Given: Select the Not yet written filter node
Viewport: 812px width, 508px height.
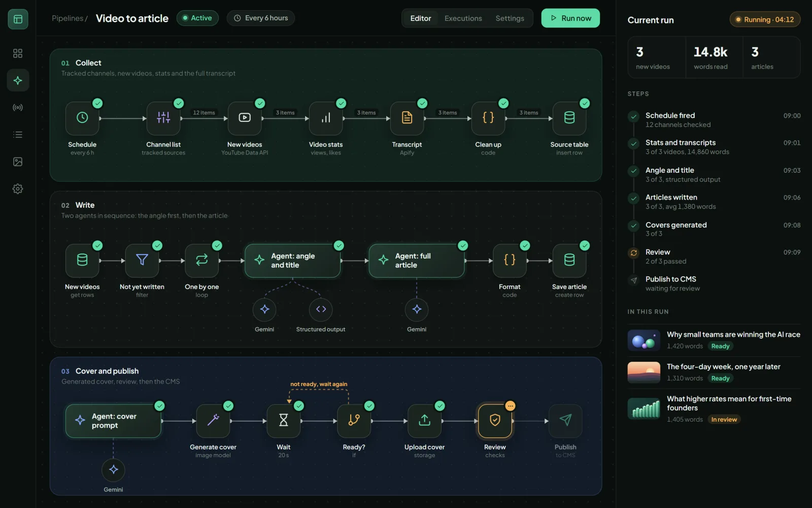Looking at the screenshot, I should pyautogui.click(x=142, y=260).
